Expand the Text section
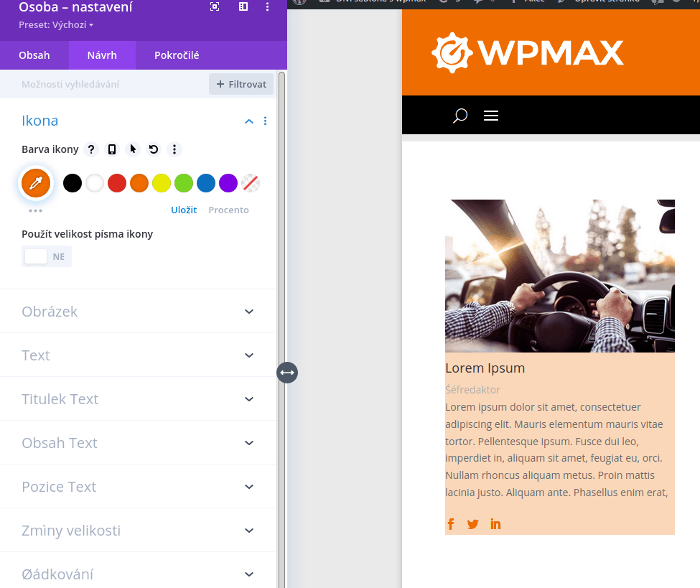 pyautogui.click(x=138, y=355)
